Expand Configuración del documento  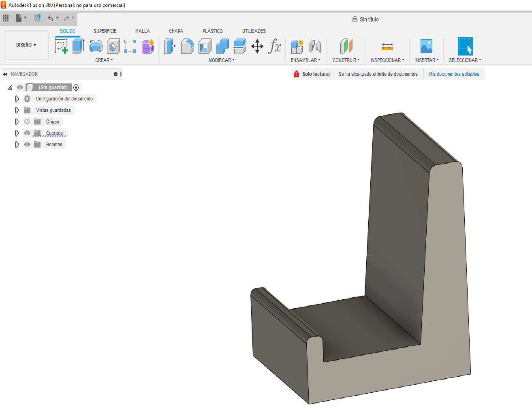tap(17, 99)
